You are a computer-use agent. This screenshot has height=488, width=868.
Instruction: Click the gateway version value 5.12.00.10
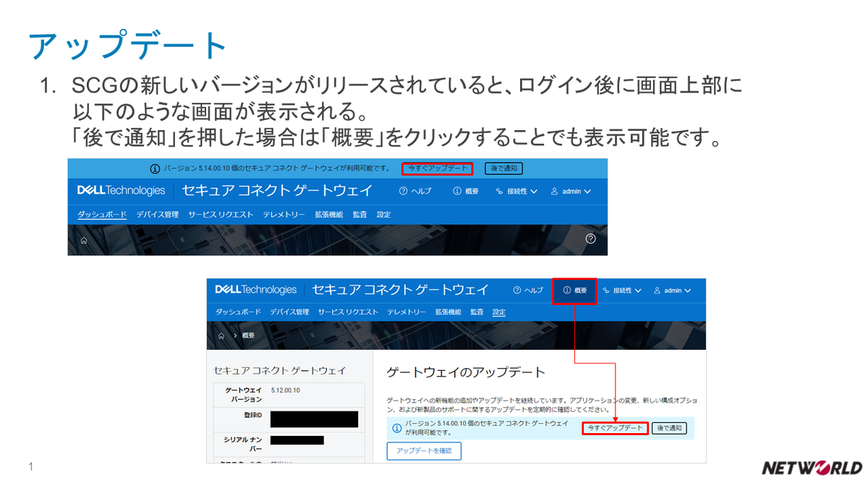pos(286,390)
